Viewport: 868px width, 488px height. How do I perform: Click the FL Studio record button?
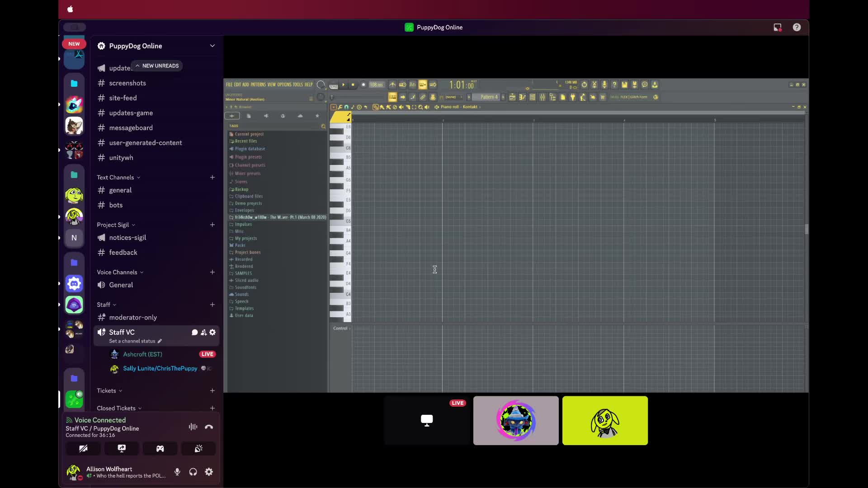click(363, 84)
